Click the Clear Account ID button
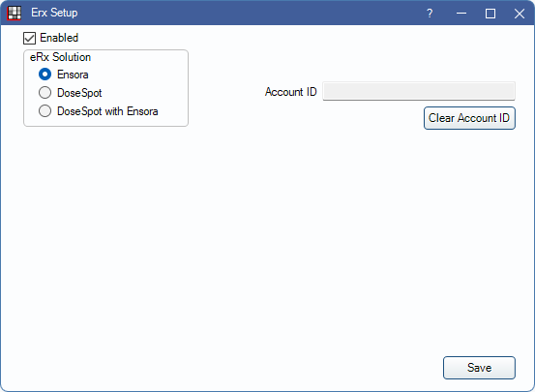Viewport: 535px width, 392px height. pos(469,118)
